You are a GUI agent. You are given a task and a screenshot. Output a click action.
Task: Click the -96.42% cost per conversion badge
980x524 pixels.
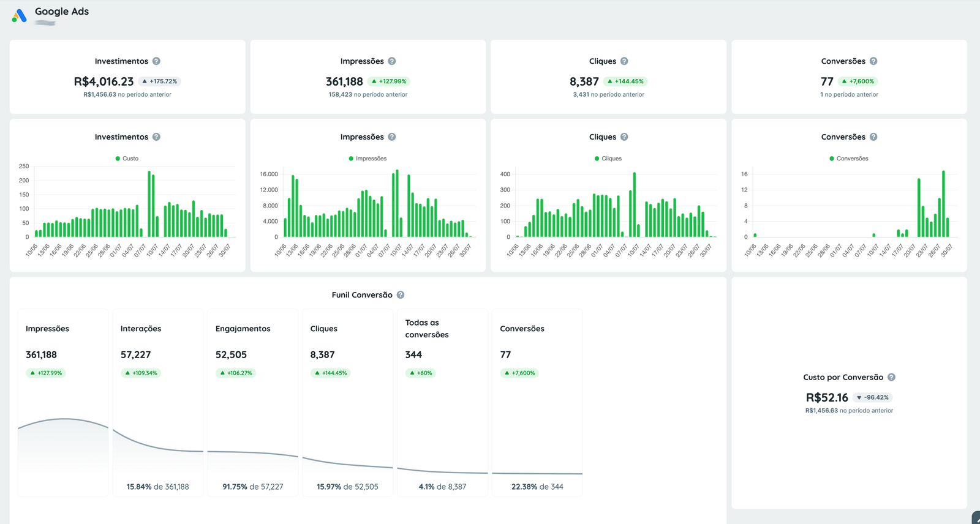pyautogui.click(x=872, y=398)
